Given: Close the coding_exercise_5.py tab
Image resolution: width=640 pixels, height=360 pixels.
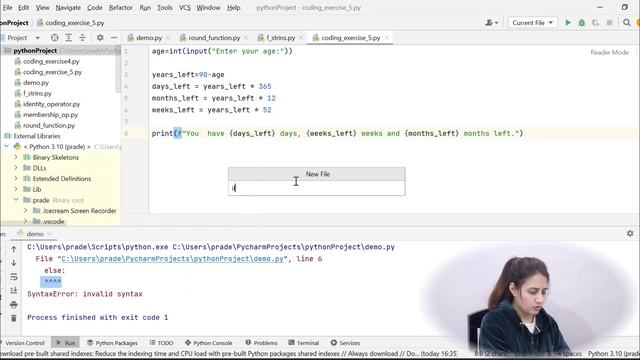Looking at the screenshot, I should tap(387, 38).
